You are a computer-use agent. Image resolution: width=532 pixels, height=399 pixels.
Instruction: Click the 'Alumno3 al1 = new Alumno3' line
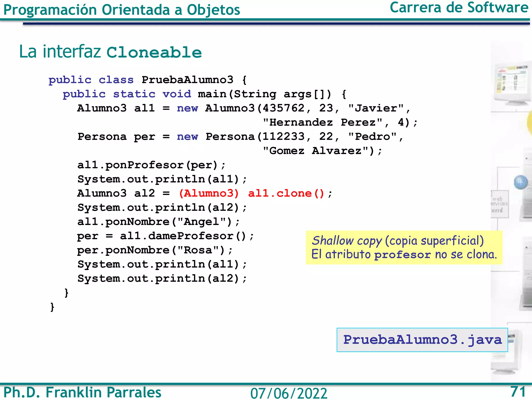pyautogui.click(x=244, y=108)
